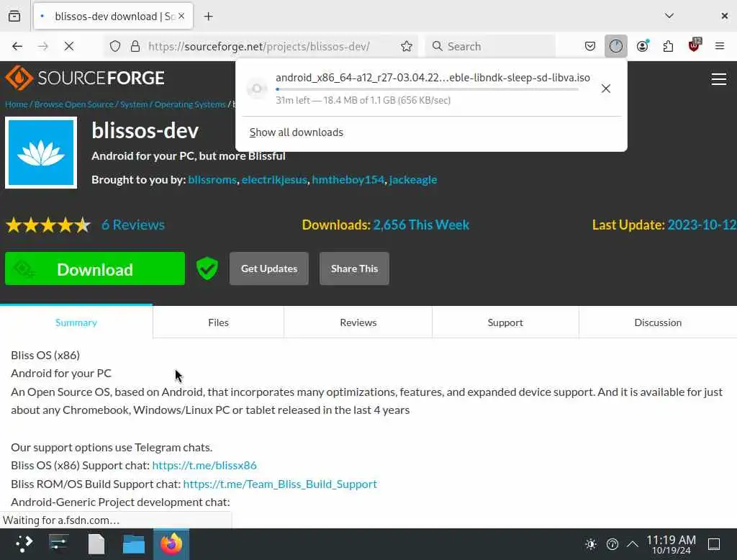Open the Discussion tab
The image size is (737, 560).
pyautogui.click(x=658, y=322)
